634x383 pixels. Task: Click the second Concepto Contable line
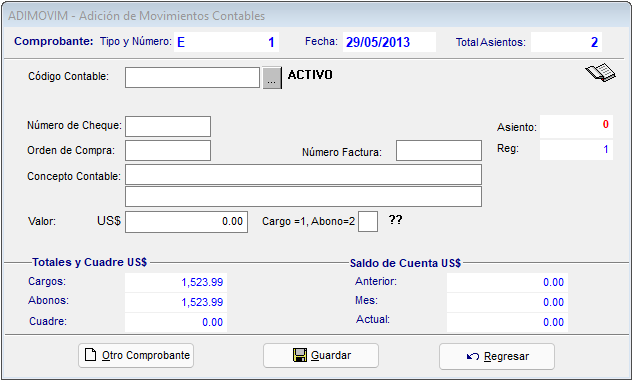(x=303, y=197)
